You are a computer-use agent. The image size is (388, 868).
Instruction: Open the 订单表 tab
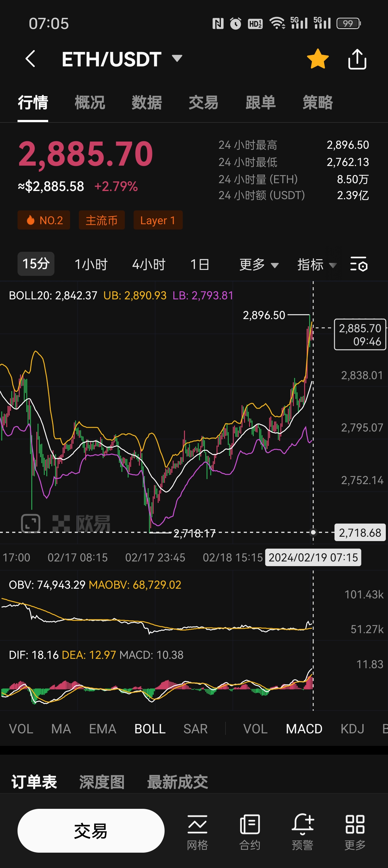pyautogui.click(x=34, y=782)
